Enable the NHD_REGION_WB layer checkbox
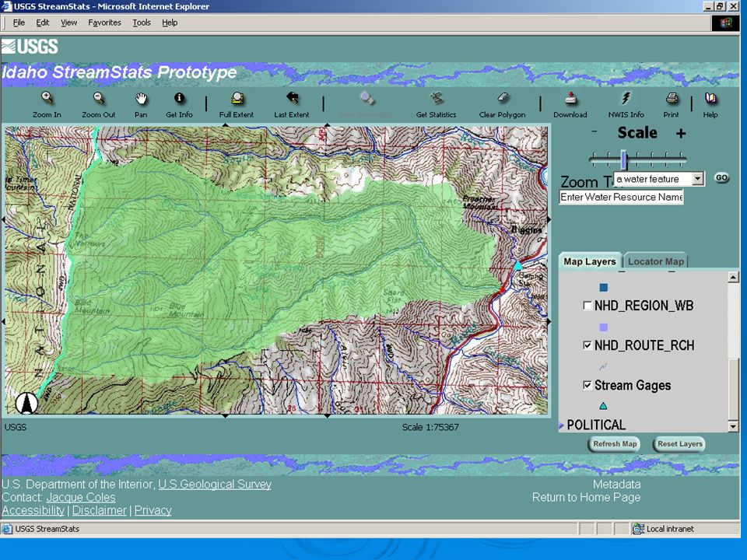This screenshot has width=747, height=560. [x=587, y=305]
